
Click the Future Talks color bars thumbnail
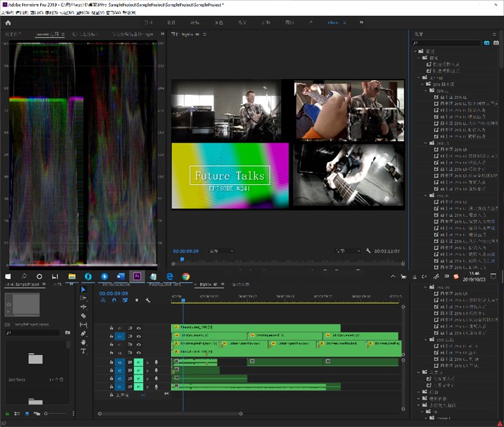point(230,174)
